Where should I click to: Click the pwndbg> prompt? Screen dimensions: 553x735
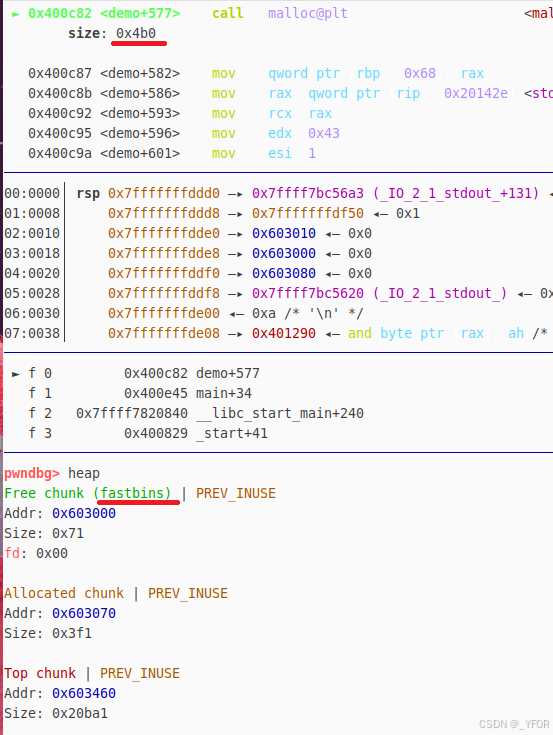(32, 473)
